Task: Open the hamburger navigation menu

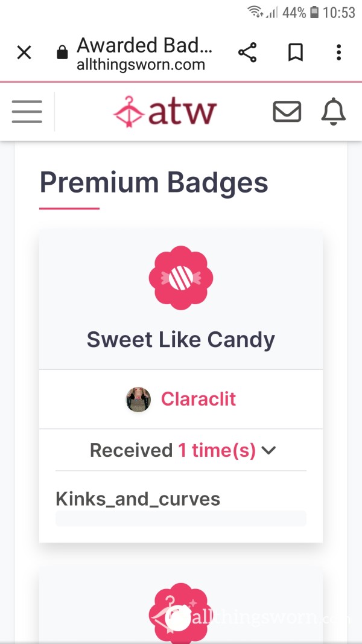Action: (x=27, y=111)
